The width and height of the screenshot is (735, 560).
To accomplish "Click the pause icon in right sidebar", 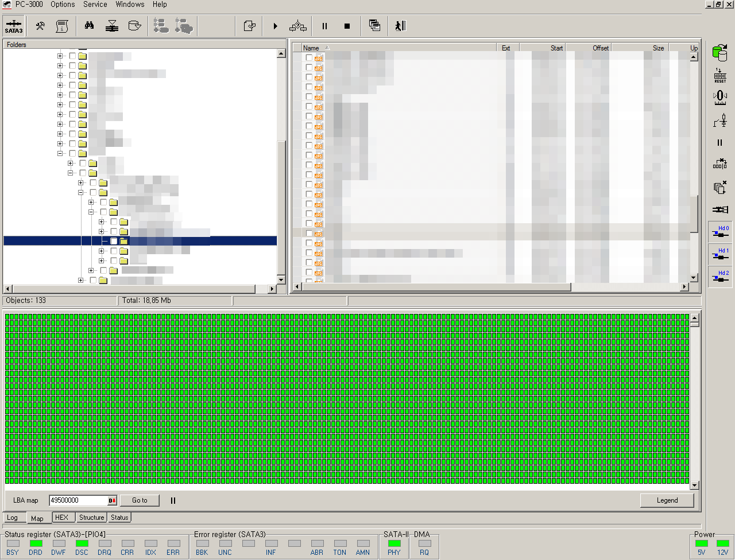I will [720, 143].
